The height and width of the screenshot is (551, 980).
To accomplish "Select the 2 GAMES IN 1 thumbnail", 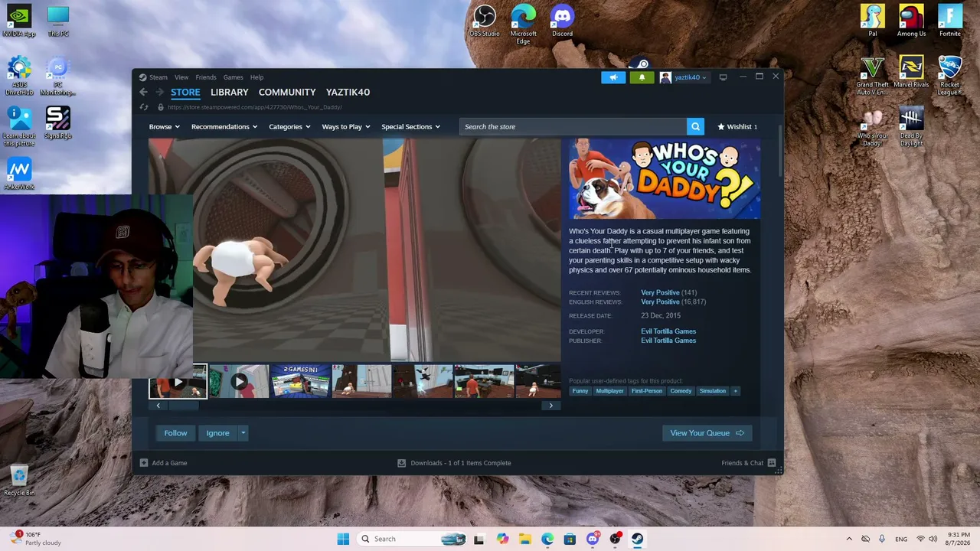I will pos(300,381).
